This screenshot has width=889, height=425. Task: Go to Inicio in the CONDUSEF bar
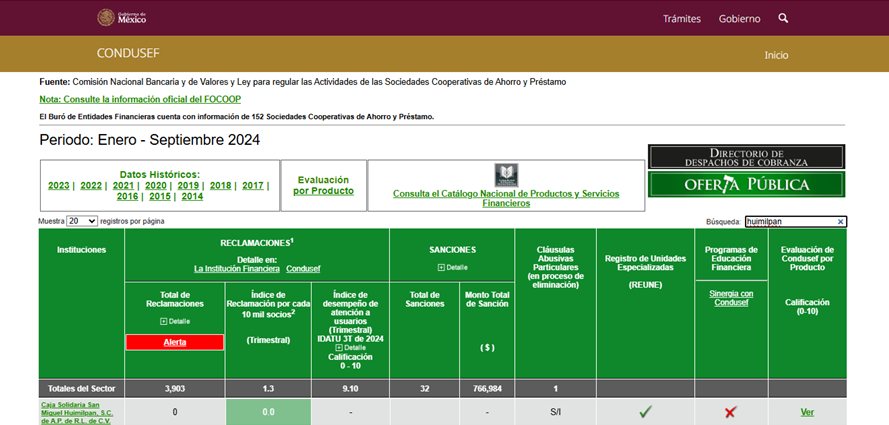point(776,54)
